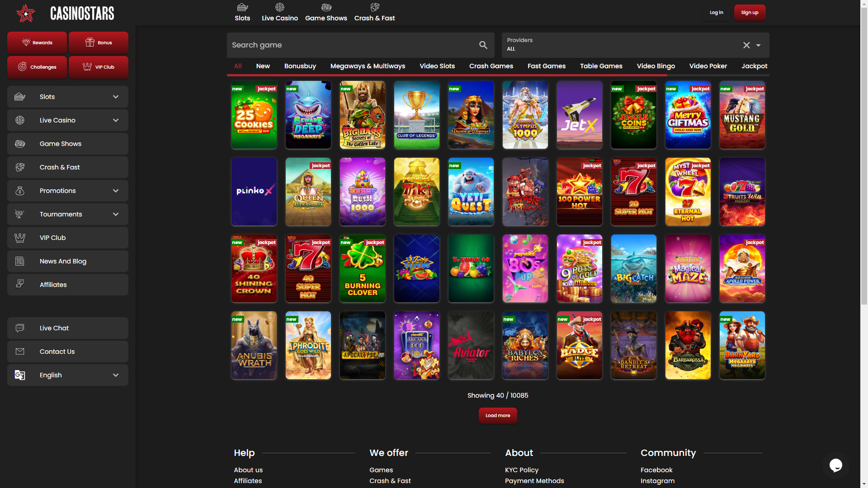The width and height of the screenshot is (868, 488).
Task: Click the CasinoStars star logo
Action: coord(26,13)
